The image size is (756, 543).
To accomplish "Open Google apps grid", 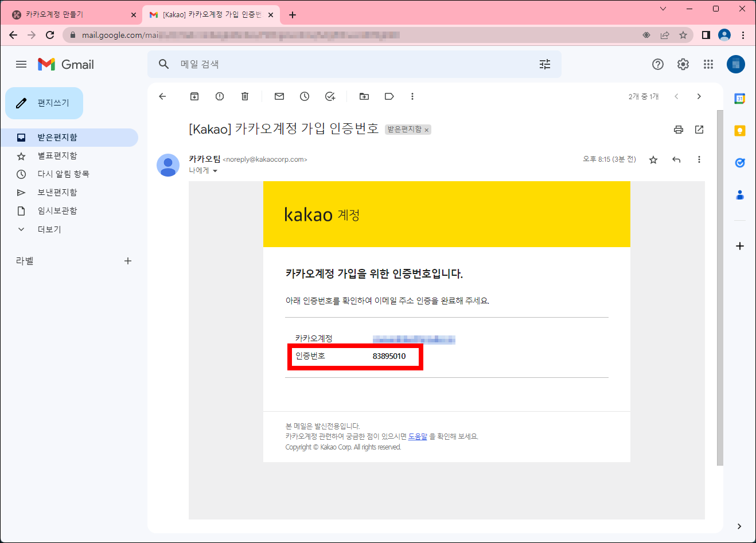I will click(708, 64).
